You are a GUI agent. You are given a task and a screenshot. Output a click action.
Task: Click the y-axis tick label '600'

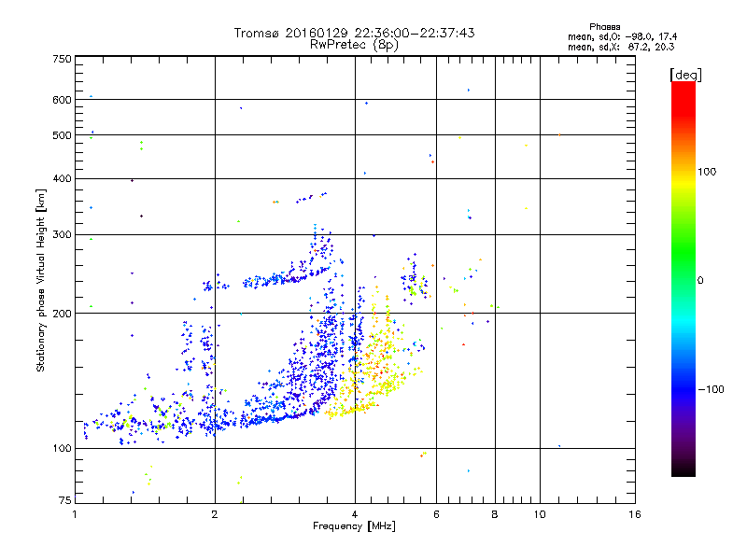62,100
